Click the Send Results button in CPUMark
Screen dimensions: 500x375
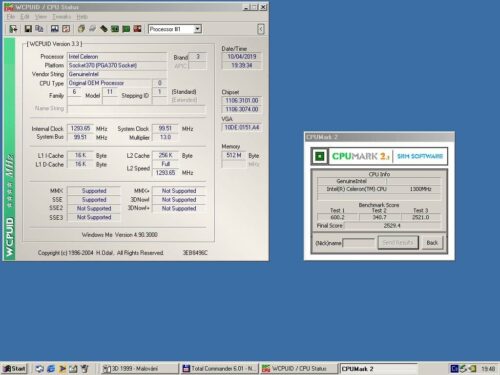pos(398,243)
